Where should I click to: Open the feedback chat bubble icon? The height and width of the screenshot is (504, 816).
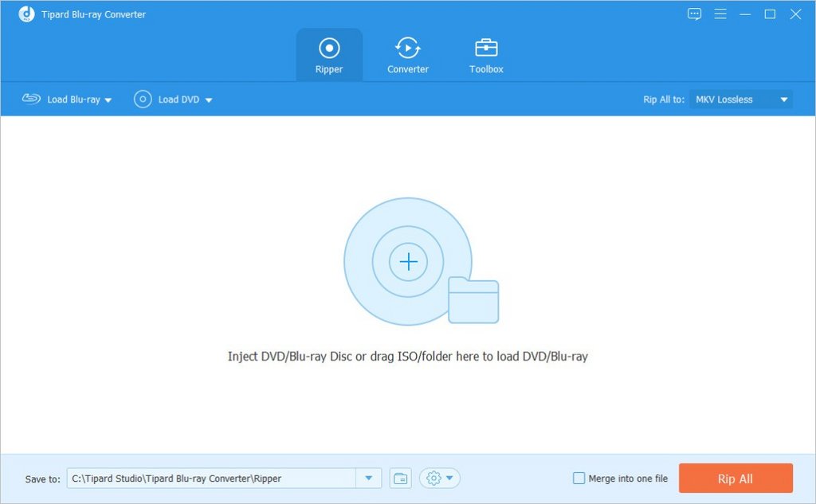pos(694,14)
